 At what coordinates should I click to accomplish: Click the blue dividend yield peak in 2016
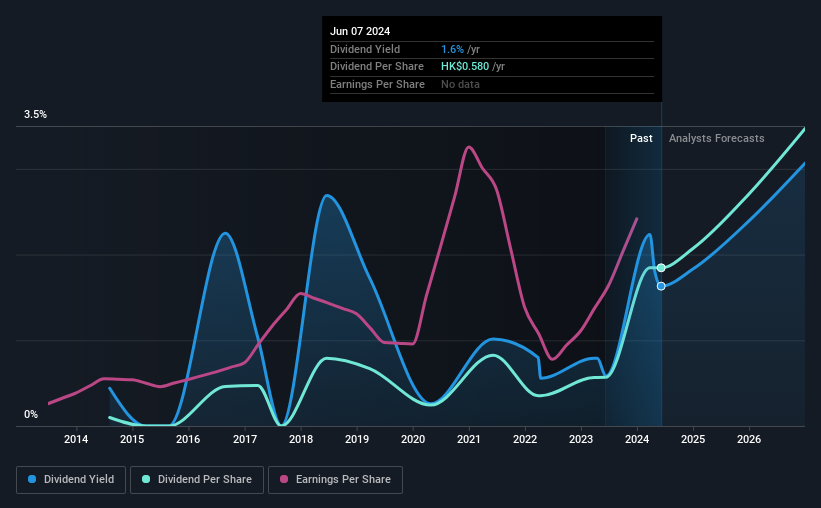click(x=225, y=233)
